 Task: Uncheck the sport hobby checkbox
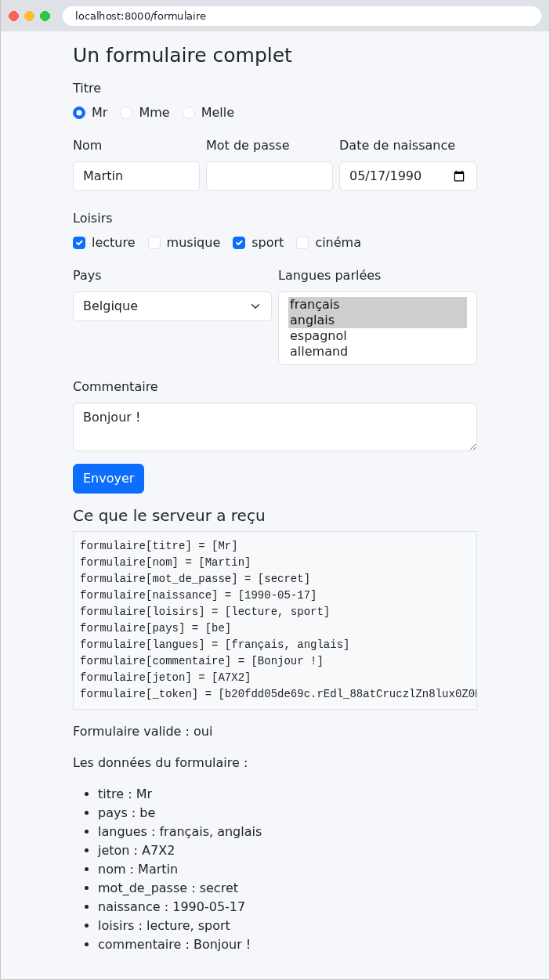pos(239,243)
